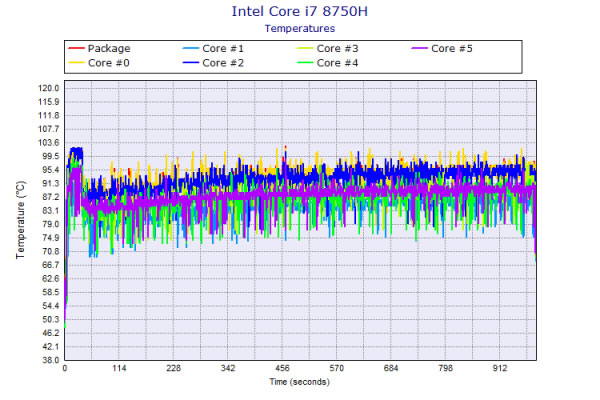The image size is (600, 400).
Task: Click the 912 x-axis tick label
Action: [x=500, y=368]
